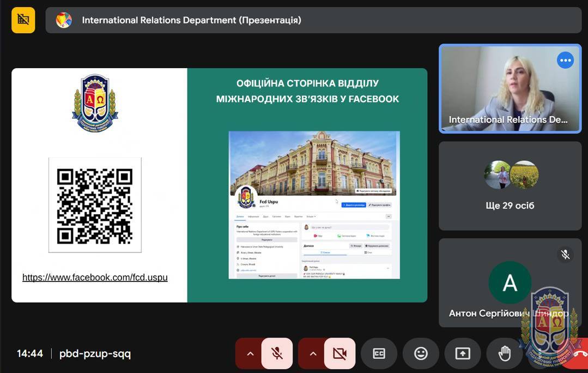Click muted microphone indicator on Антон's tile
This screenshot has height=373, width=588.
[565, 255]
